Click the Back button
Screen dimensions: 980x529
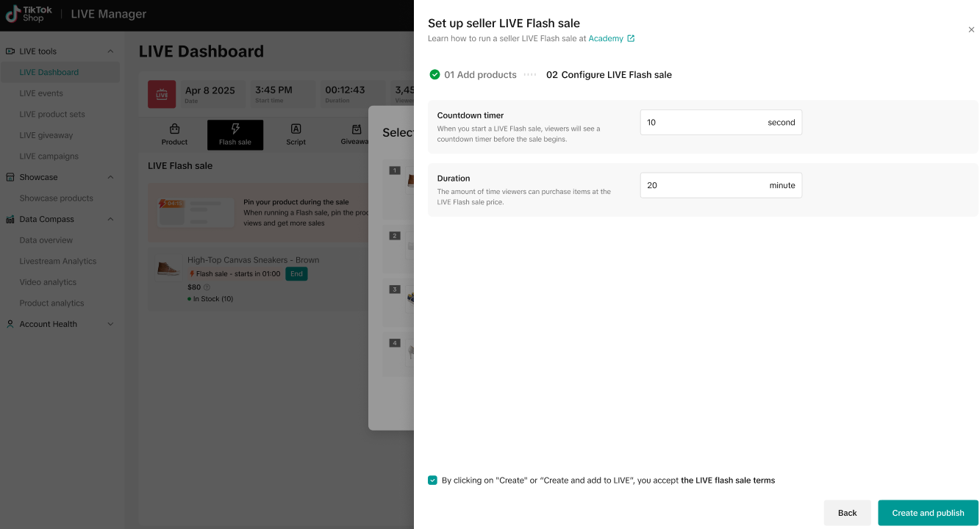coord(847,513)
